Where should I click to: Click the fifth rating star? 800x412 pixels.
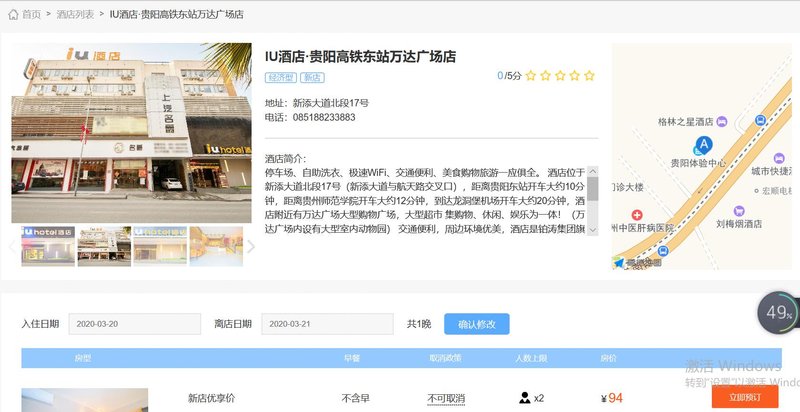(x=589, y=75)
